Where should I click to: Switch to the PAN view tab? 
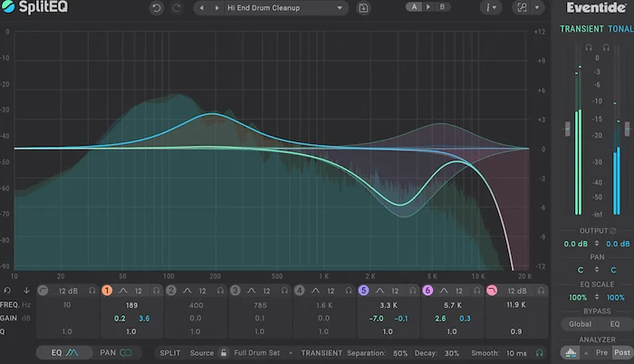[x=116, y=352]
